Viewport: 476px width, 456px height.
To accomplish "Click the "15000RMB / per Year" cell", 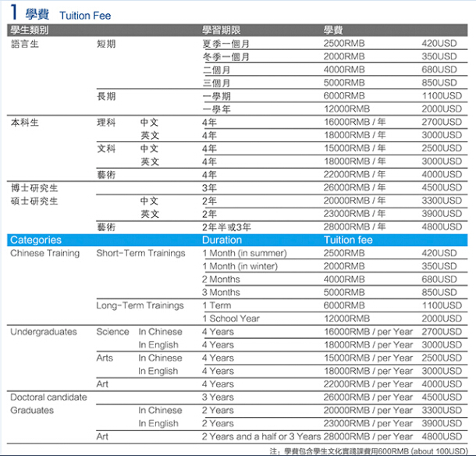I will pyautogui.click(x=368, y=358).
